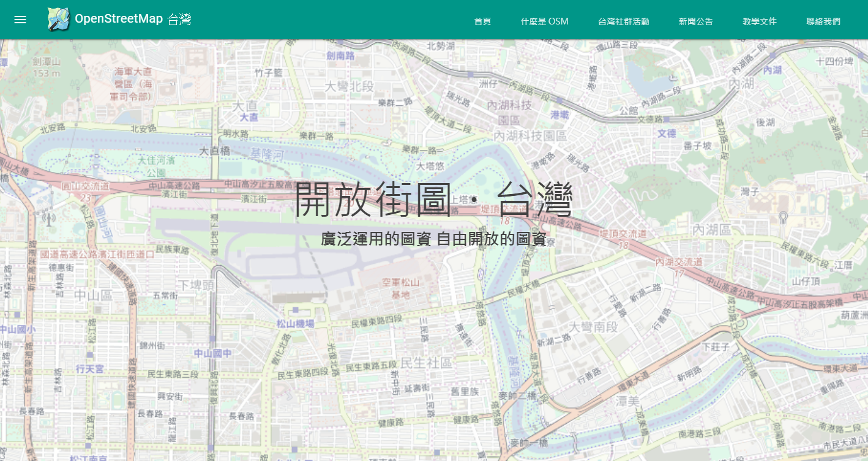Open the 新聞公告 nav item
868x461 pixels.
pos(696,21)
